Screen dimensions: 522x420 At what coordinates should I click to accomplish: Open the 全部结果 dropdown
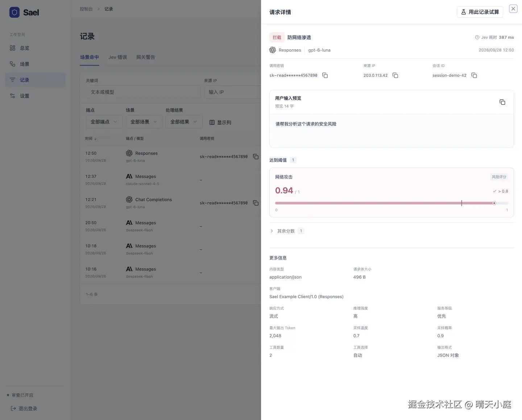tap(183, 122)
